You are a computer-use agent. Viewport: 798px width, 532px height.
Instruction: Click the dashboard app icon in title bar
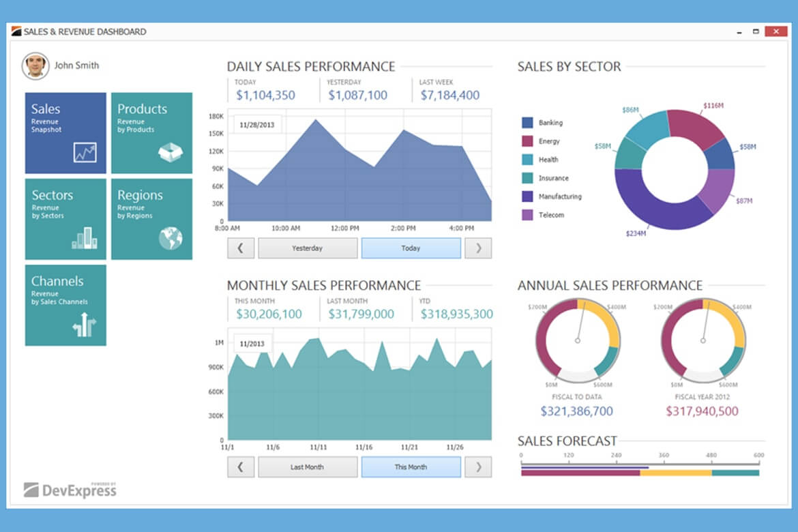pyautogui.click(x=16, y=31)
